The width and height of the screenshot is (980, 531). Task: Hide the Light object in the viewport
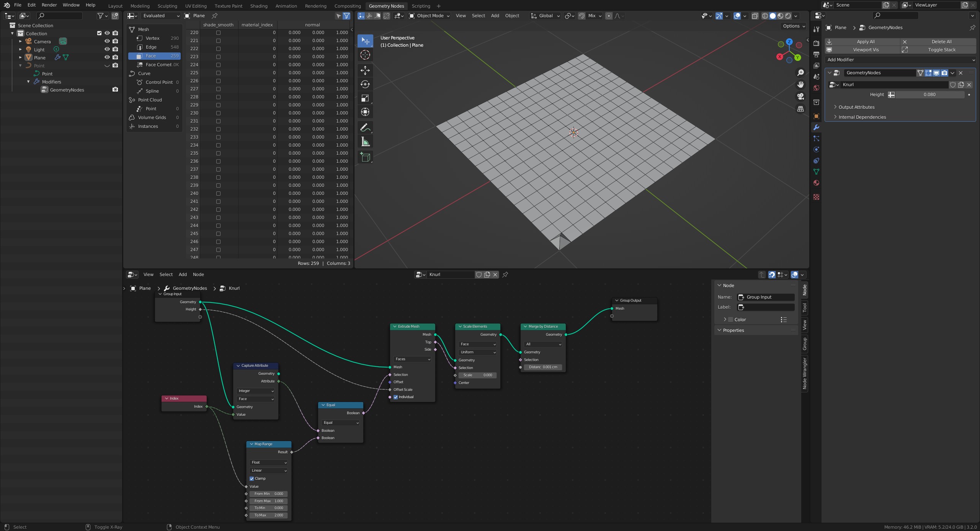click(107, 49)
